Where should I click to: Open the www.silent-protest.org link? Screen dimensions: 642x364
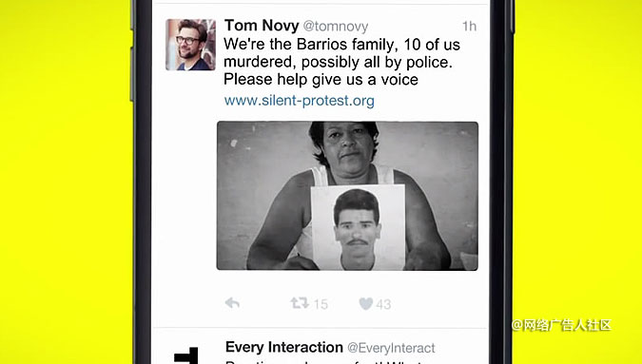point(299,100)
